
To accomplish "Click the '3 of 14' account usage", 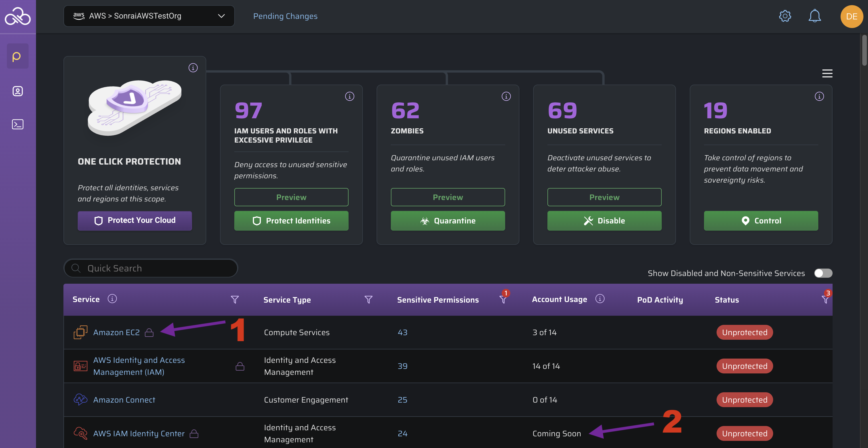I will click(x=544, y=333).
